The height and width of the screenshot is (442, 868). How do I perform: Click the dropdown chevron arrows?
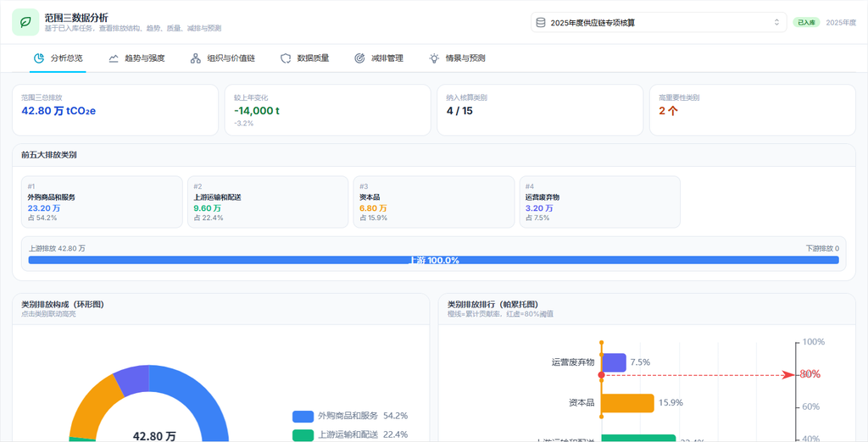776,23
